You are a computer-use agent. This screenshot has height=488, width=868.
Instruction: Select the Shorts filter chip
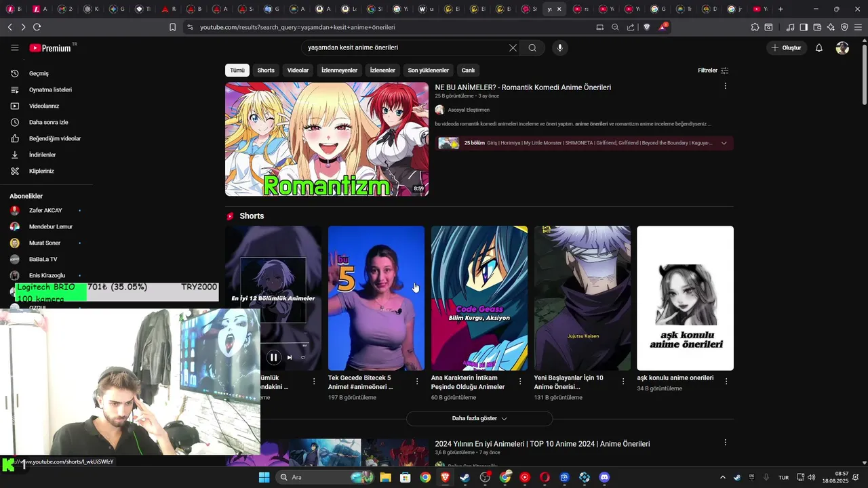click(x=266, y=70)
